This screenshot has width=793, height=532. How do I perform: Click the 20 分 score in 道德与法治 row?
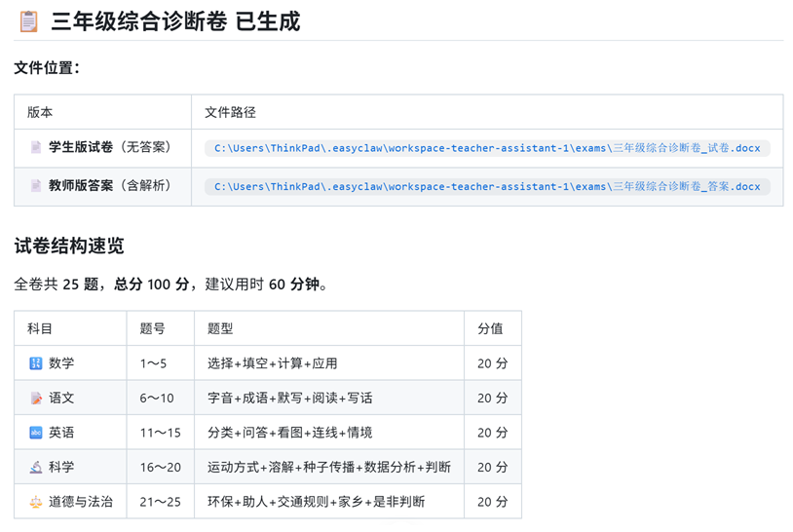(x=493, y=502)
